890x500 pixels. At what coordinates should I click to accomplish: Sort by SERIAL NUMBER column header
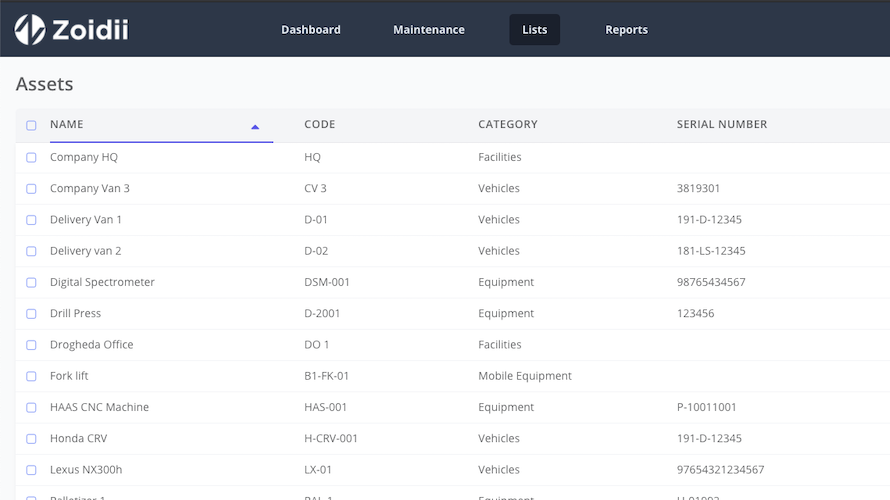coord(721,124)
